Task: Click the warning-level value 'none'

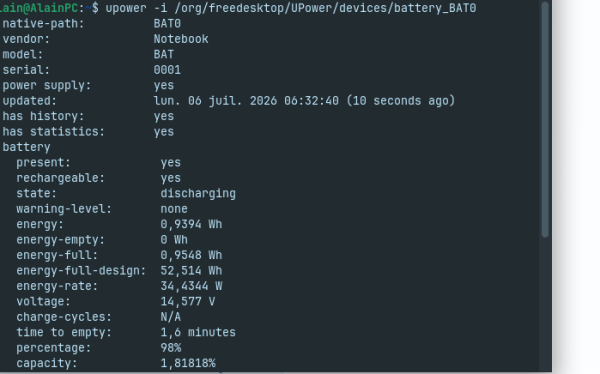Action: (174, 209)
